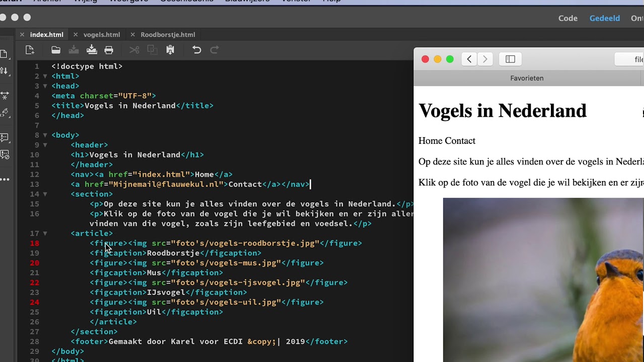
Task: Switch to the Roodborstje.html tab
Action: click(168, 35)
